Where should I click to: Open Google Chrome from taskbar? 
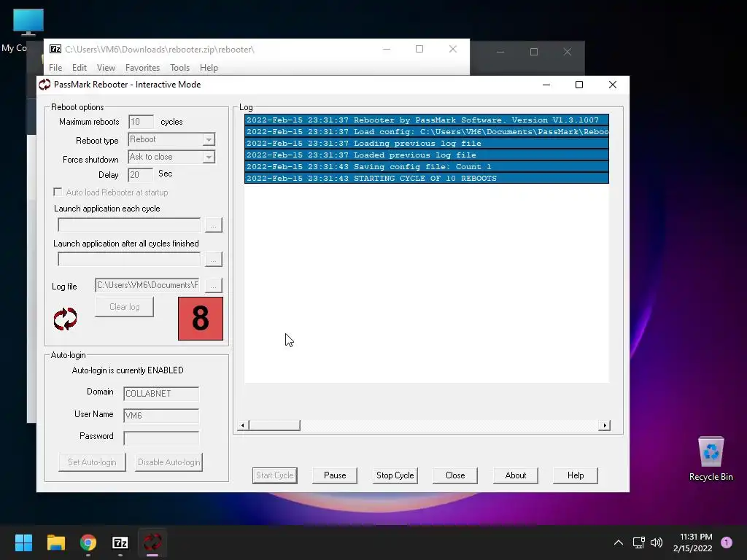[88, 542]
